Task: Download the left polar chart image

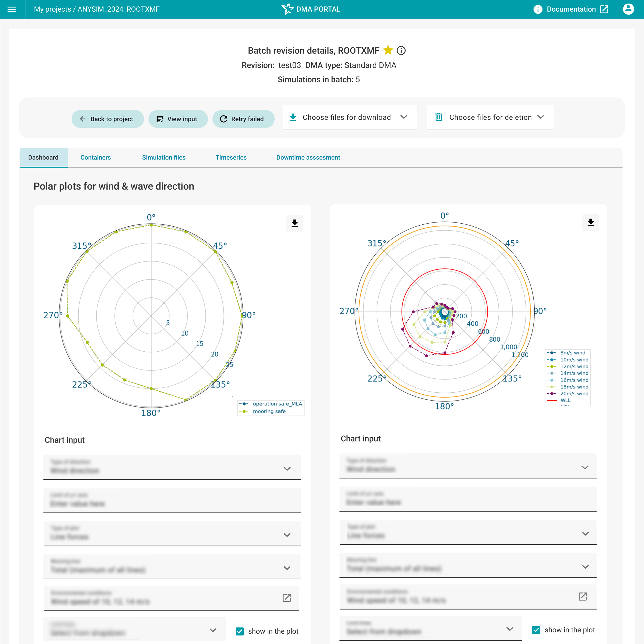Action: click(x=295, y=223)
